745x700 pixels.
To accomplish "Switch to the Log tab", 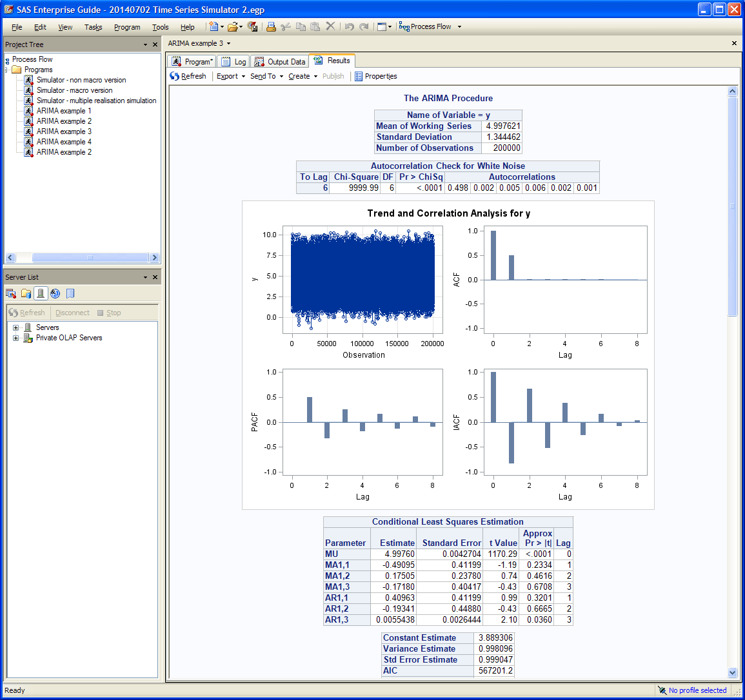I will [x=233, y=62].
